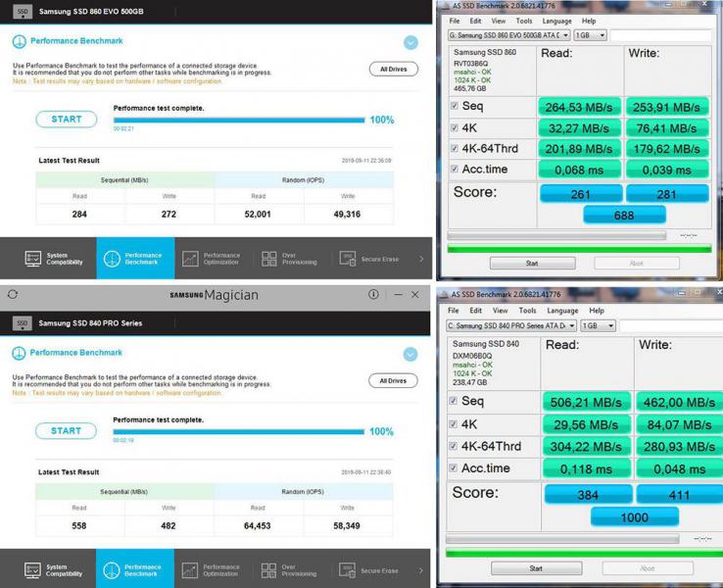This screenshot has width=723, height=588.
Task: Collapse Performance Benchmark panel in 860 EVO Magician window
Action: click(x=410, y=43)
